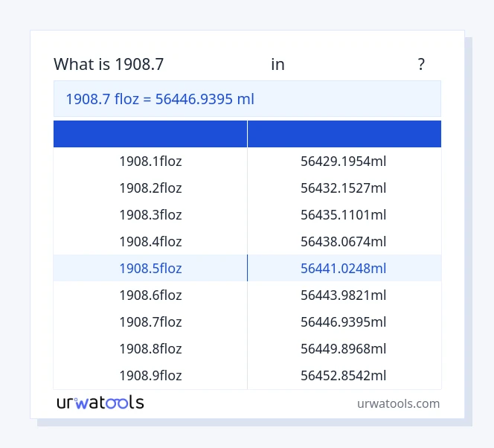This screenshot has width=494, height=448.
Task: Open the urwatools.com link
Action: click(398, 403)
